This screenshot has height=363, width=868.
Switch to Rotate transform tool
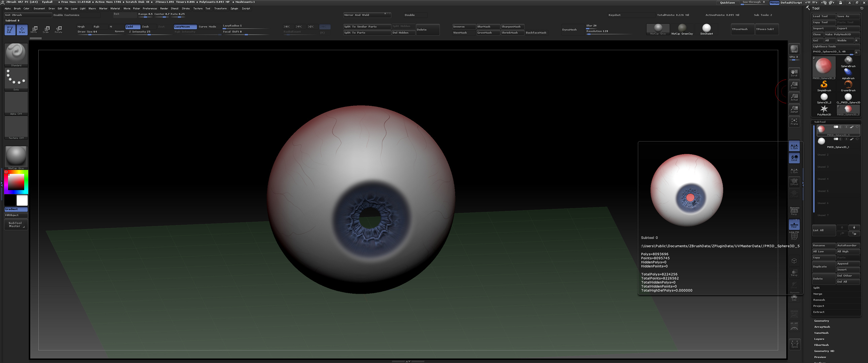(x=58, y=30)
